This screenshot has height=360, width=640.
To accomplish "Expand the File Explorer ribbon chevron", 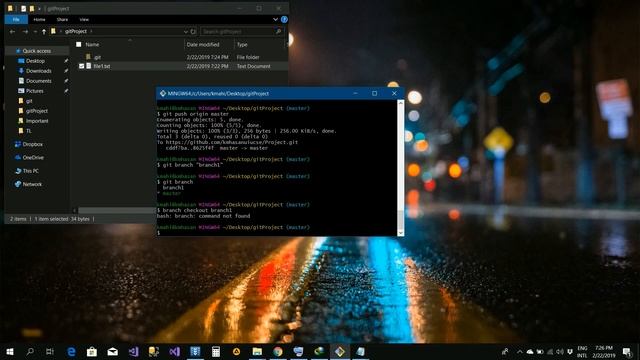I will [275, 19].
